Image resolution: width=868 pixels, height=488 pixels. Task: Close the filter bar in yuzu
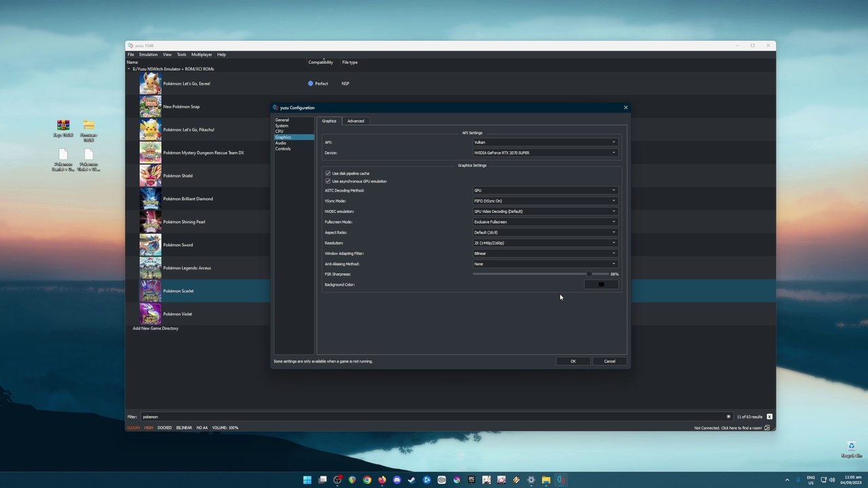tap(769, 417)
